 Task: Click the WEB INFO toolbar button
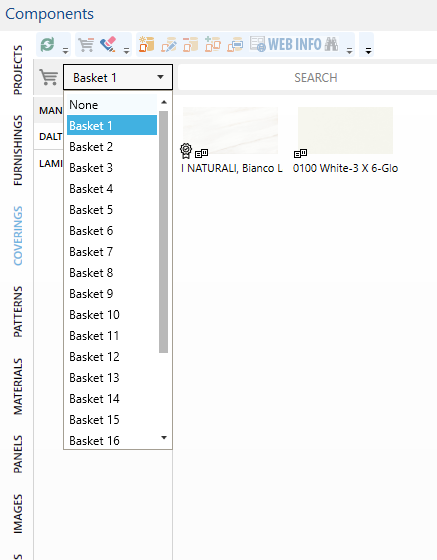tap(285, 44)
